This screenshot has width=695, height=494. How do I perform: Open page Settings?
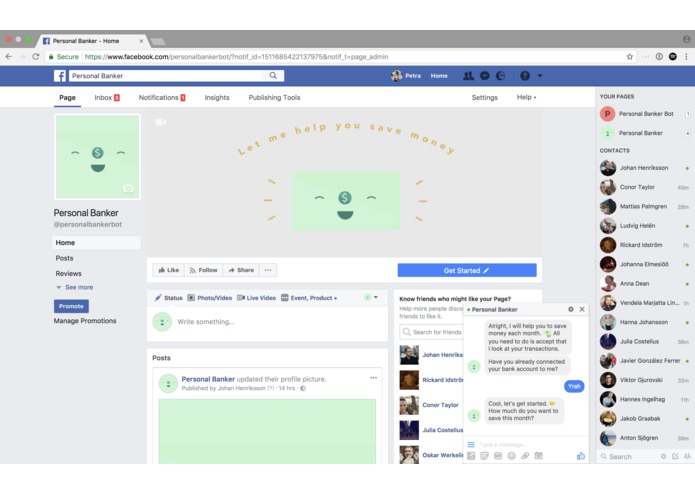[x=484, y=97]
